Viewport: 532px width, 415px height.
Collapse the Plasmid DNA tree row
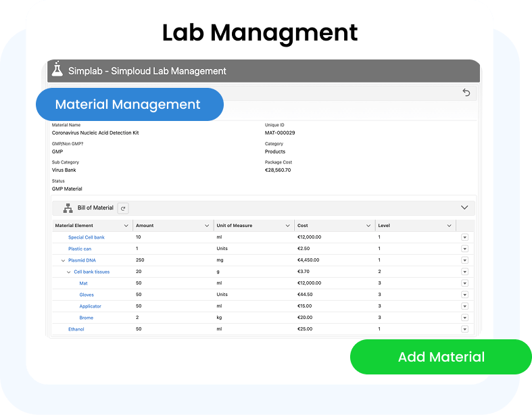(63, 260)
